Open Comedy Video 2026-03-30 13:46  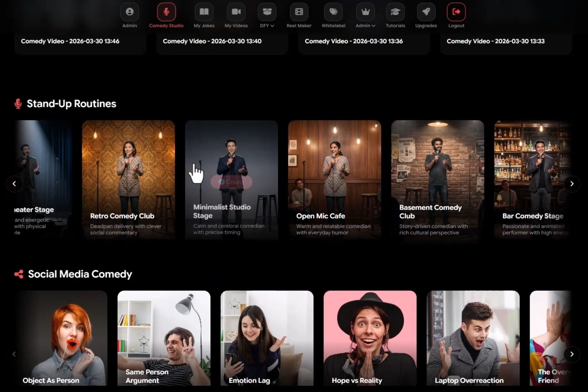(70, 41)
